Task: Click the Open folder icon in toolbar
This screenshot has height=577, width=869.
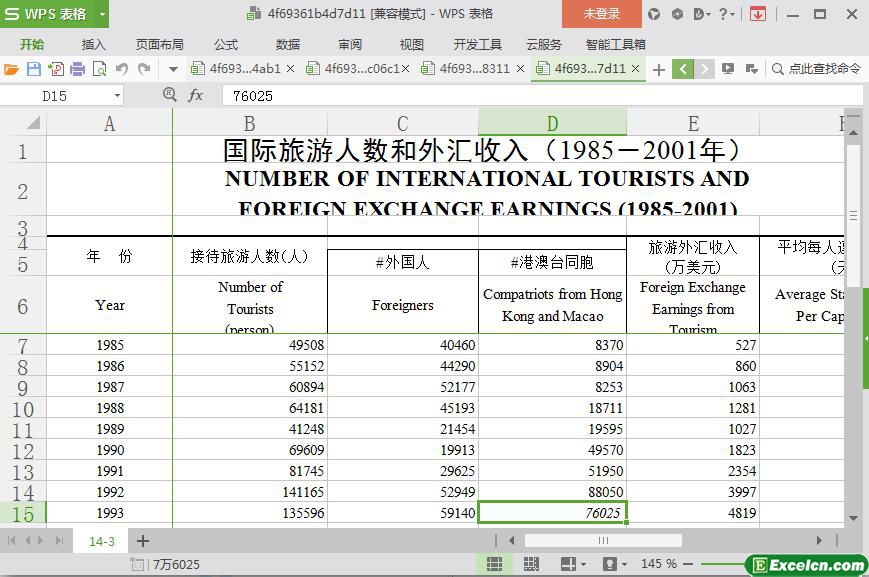Action: pyautogui.click(x=11, y=69)
